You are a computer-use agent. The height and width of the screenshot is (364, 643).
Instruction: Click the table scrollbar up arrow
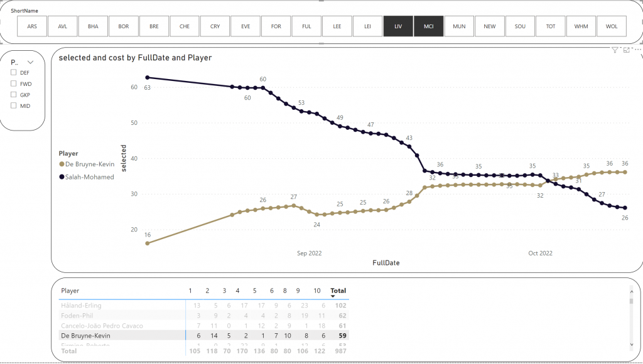pos(631,291)
